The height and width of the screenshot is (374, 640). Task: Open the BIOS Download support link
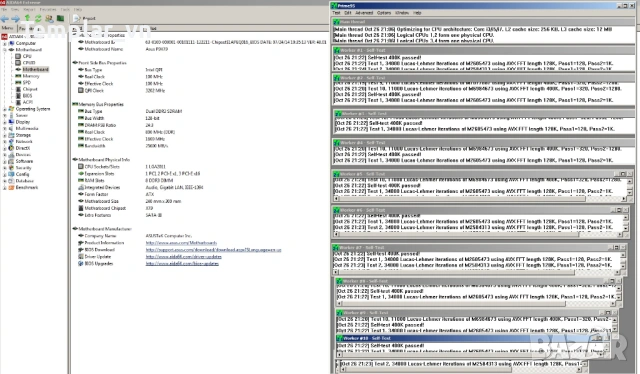click(x=213, y=250)
